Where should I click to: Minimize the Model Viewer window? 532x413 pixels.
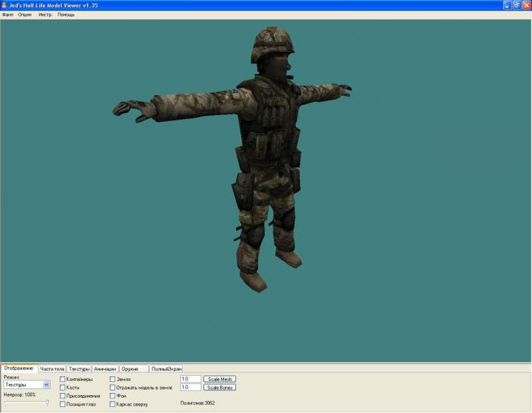506,5
